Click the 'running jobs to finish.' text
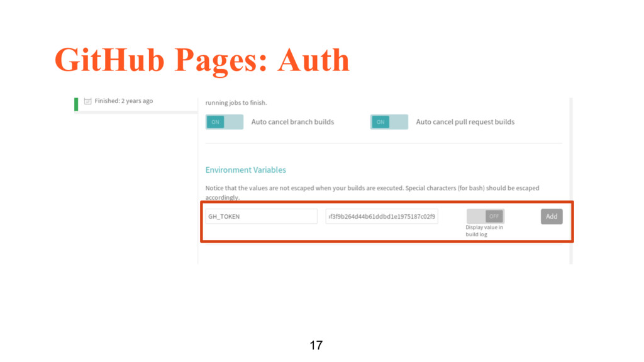Screen dimensions: 644x362 click(x=236, y=102)
